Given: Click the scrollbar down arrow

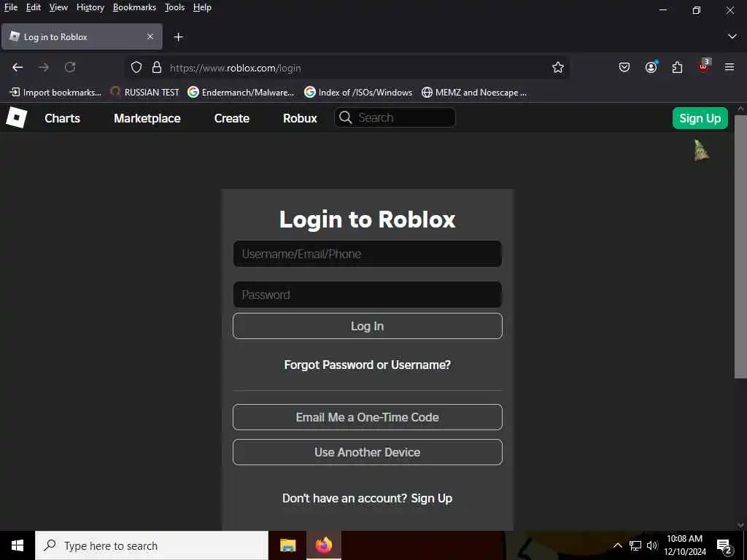Looking at the screenshot, I should [x=740, y=525].
